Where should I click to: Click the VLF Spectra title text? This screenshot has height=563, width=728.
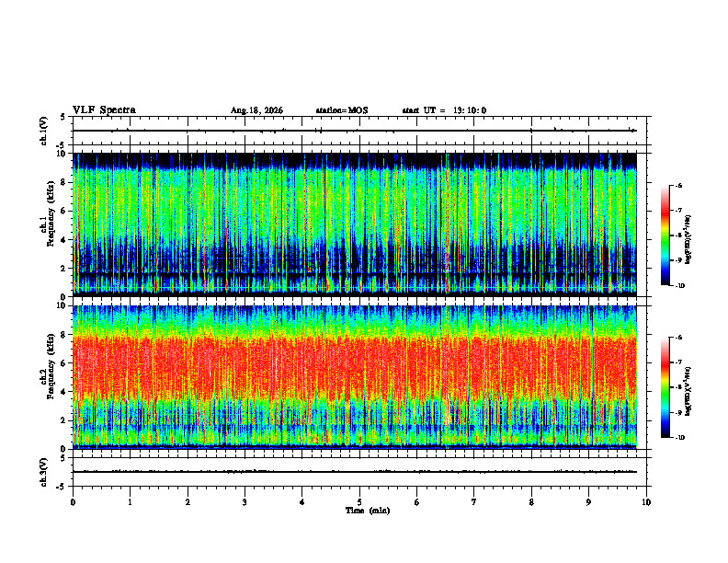tap(104, 110)
